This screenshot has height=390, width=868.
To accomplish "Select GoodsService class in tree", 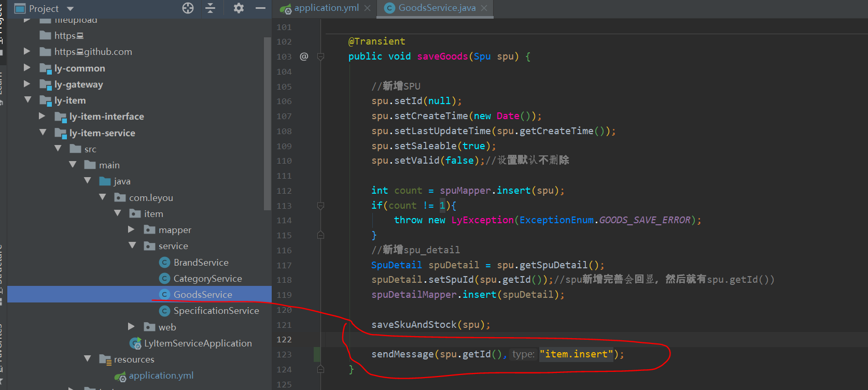I will pos(203,295).
